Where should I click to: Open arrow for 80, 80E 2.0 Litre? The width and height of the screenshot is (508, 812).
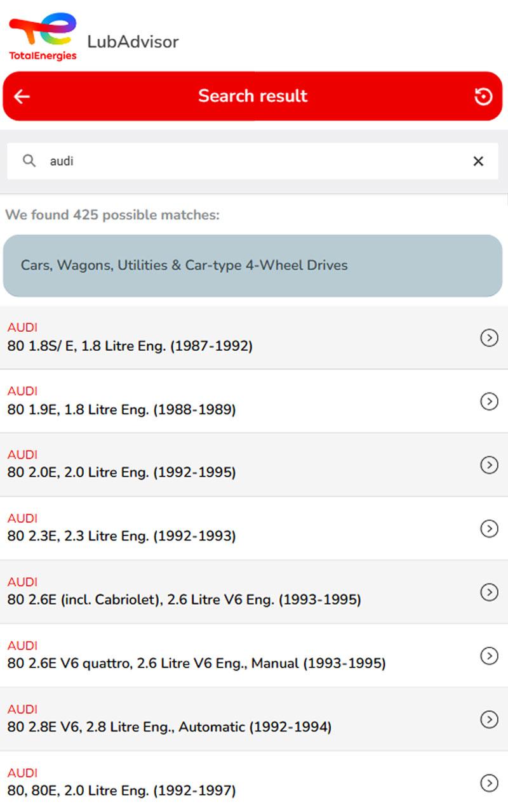click(x=489, y=783)
